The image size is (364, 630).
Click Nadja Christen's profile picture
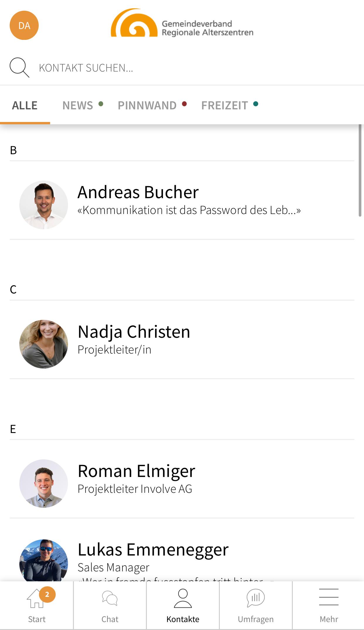pos(44,344)
